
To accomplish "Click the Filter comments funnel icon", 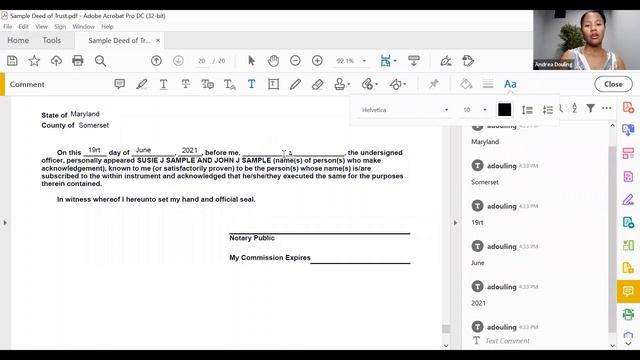I will pos(591,108).
